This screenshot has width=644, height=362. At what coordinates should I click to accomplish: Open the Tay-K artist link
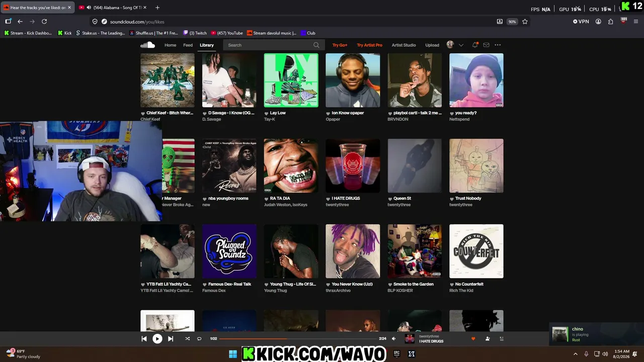270,120
